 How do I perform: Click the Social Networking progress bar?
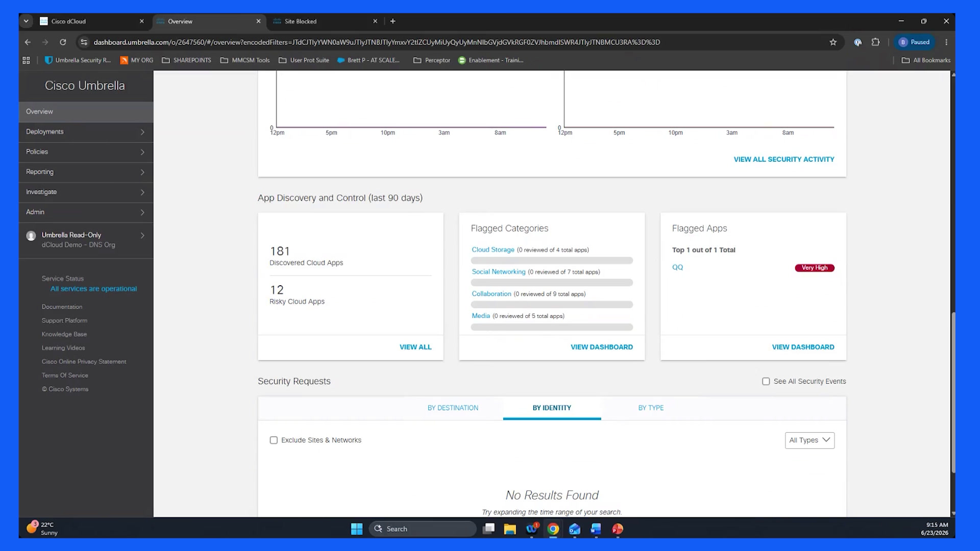click(x=552, y=283)
